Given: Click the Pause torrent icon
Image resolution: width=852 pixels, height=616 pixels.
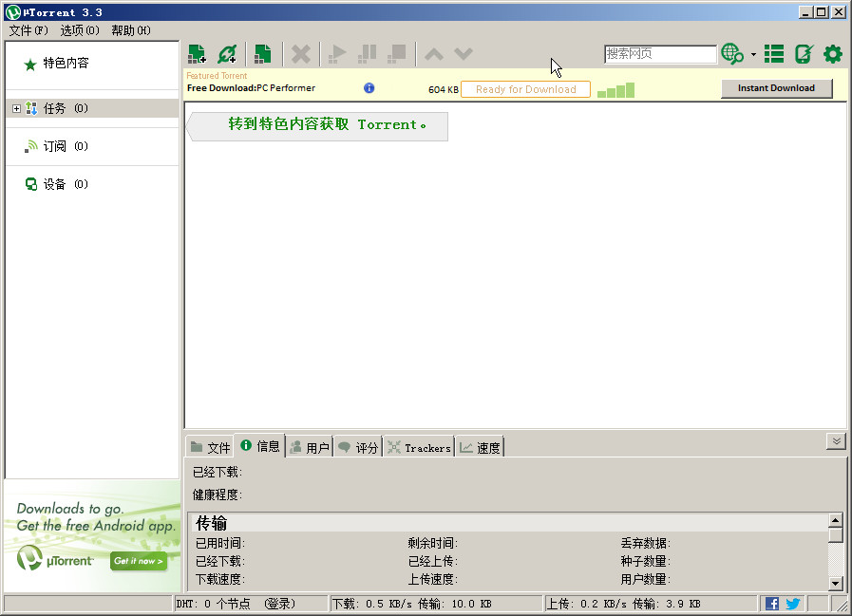Looking at the screenshot, I should click(368, 54).
